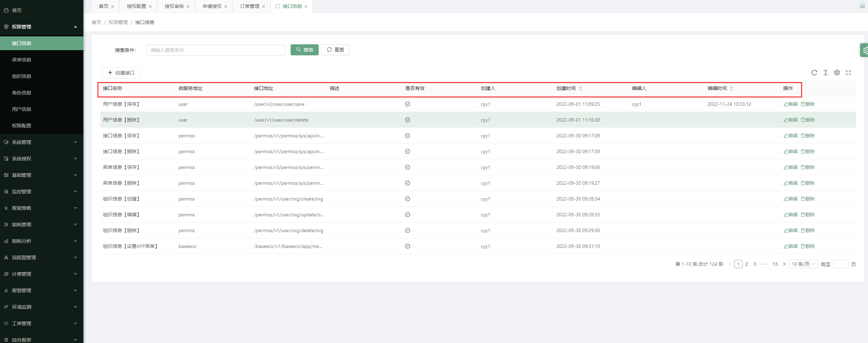The width and height of the screenshot is (868, 343).
Task: Select 菜单信息 in the sidebar
Action: click(x=42, y=60)
